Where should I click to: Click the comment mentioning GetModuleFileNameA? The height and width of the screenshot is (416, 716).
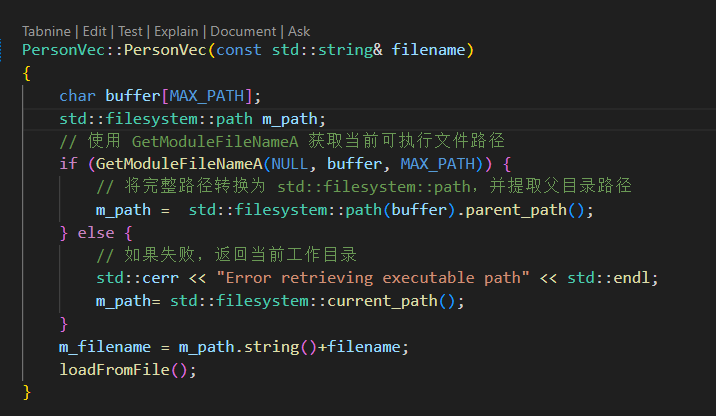[282, 141]
